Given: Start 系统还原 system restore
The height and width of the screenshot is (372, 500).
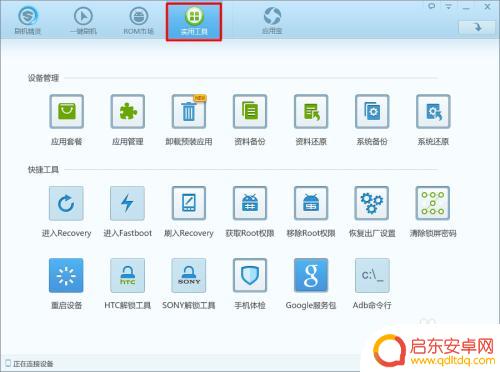Looking at the screenshot, I should (433, 112).
